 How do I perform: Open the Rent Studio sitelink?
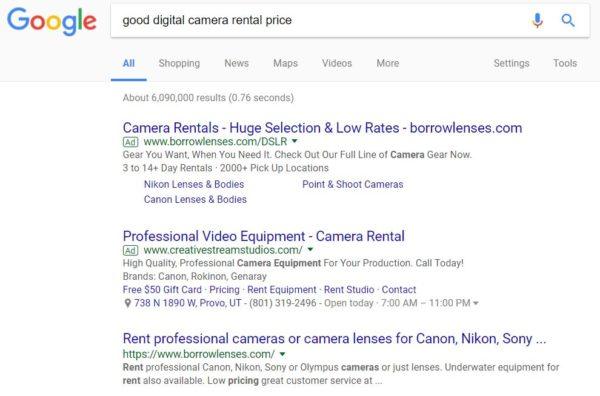349,290
